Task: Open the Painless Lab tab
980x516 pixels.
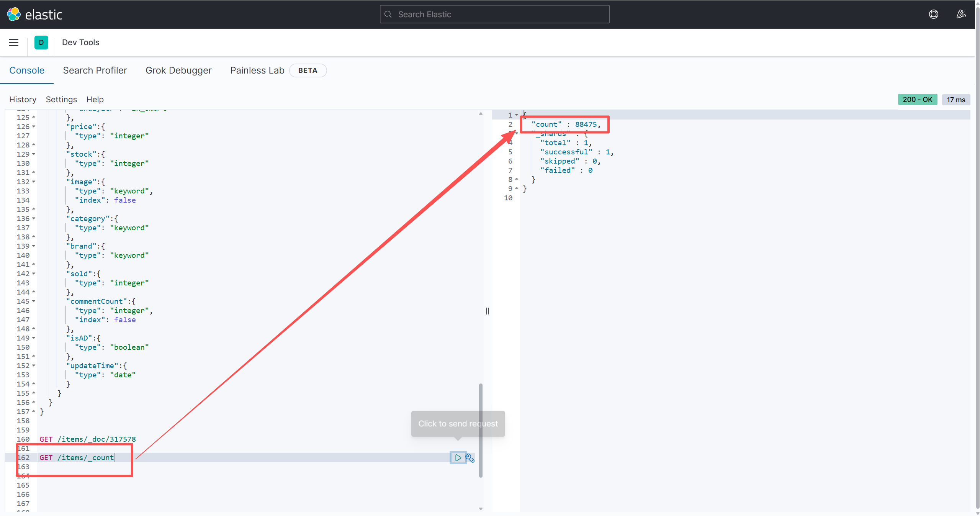Action: tap(257, 70)
